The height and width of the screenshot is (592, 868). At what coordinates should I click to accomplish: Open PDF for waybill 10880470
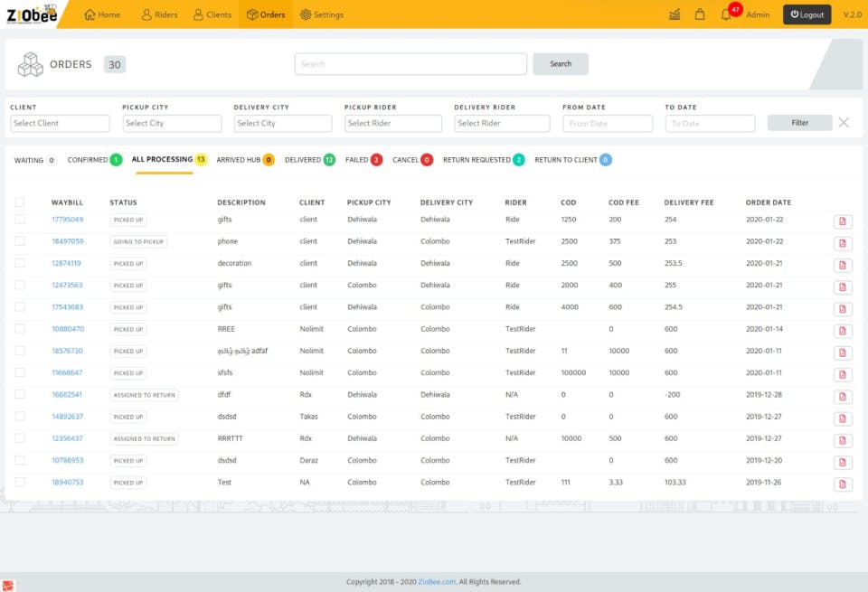click(843, 331)
